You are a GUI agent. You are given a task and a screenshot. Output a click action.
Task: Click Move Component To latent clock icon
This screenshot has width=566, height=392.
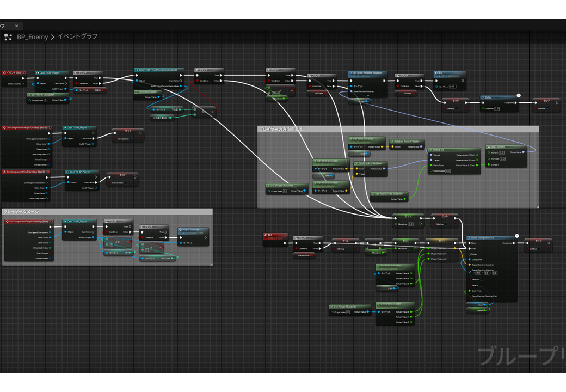pos(516,236)
